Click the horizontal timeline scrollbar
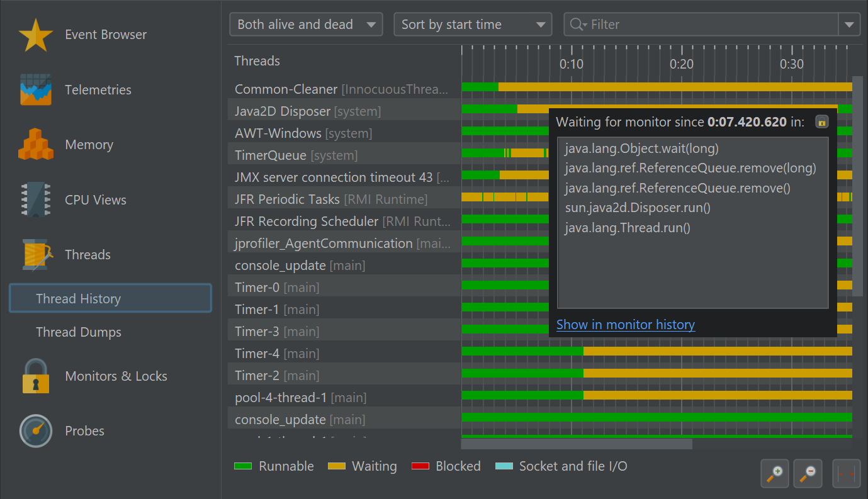Viewport: 868px width, 499px height. tap(576, 444)
